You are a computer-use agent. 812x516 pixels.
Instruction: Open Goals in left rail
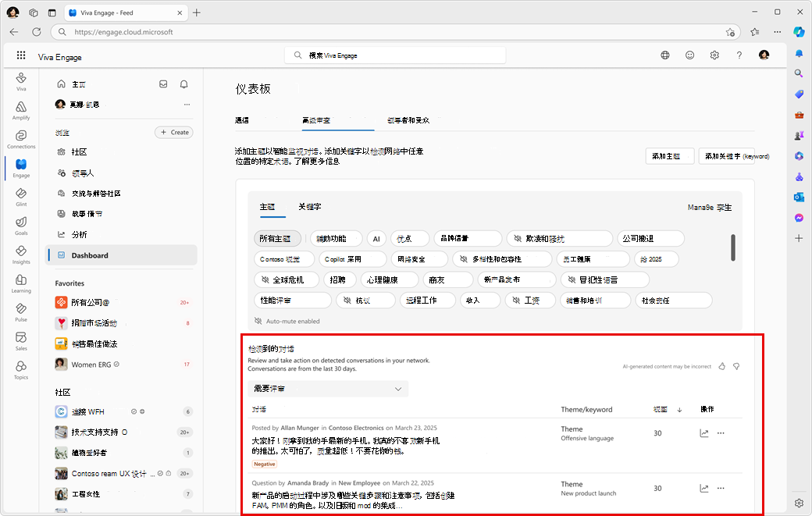point(21,226)
